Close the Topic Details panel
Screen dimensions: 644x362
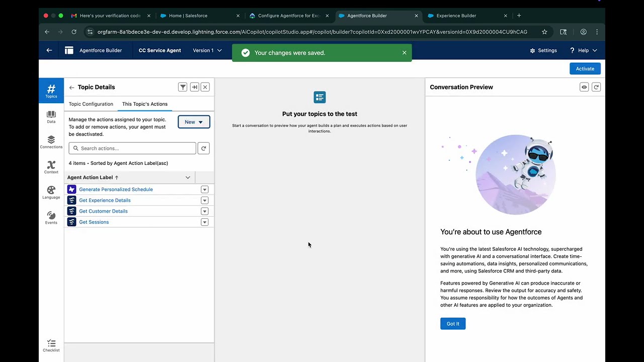pyautogui.click(x=205, y=87)
